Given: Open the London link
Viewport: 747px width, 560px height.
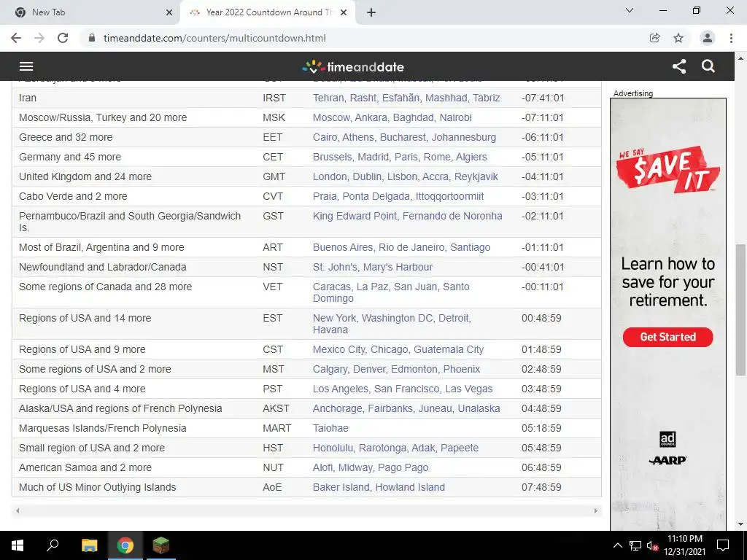Looking at the screenshot, I should [330, 176].
